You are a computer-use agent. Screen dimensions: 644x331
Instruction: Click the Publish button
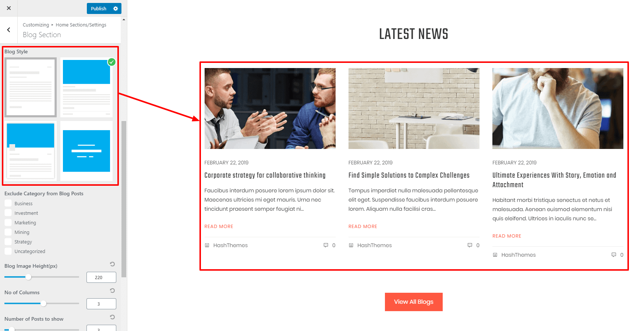pyautogui.click(x=99, y=8)
